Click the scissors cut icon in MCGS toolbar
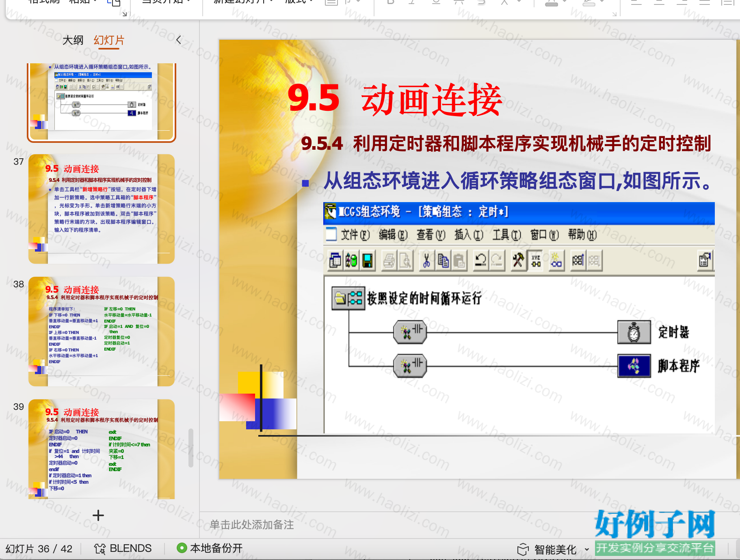Screen dimensions: 740x560 pos(426,261)
